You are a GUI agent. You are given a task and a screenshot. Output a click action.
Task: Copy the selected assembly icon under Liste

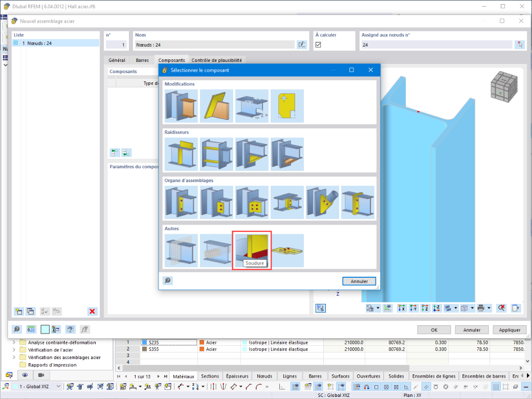31,311
